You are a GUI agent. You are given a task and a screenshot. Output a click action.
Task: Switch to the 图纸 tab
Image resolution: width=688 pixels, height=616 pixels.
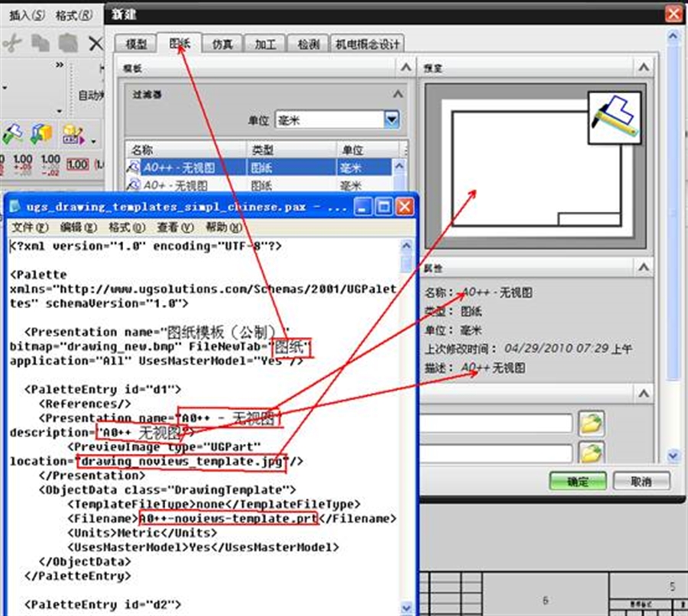[180, 43]
